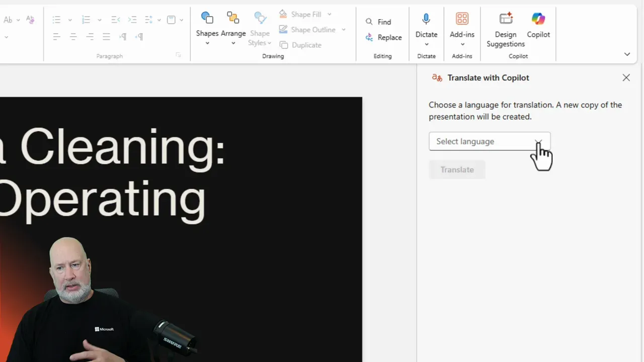Collapse the ribbon with the bottom chevron
This screenshot has width=644, height=362.
click(627, 54)
